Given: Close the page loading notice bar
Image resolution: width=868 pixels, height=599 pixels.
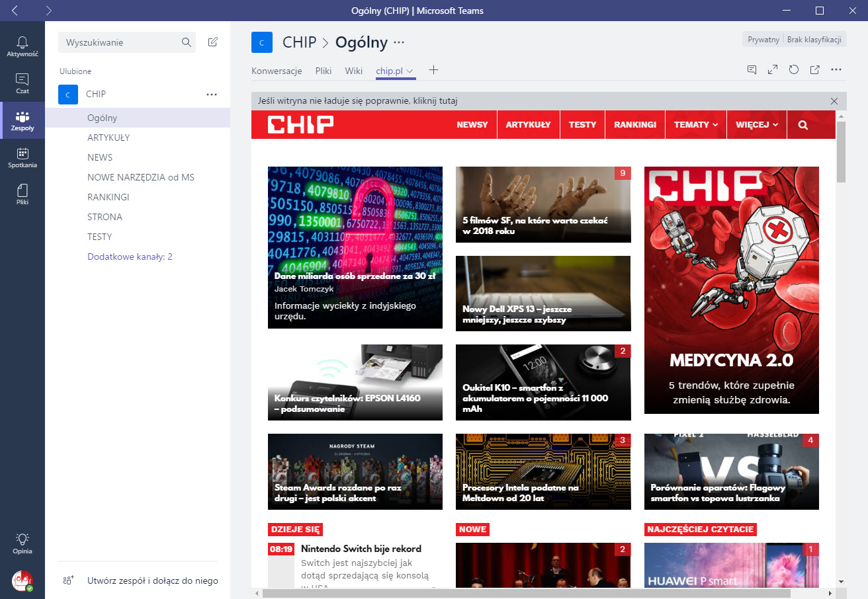Looking at the screenshot, I should 834,101.
